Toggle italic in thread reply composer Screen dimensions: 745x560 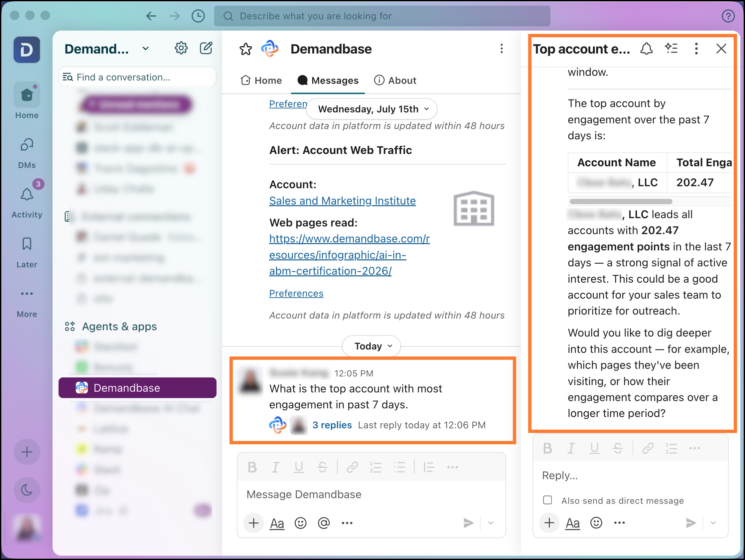[571, 448]
